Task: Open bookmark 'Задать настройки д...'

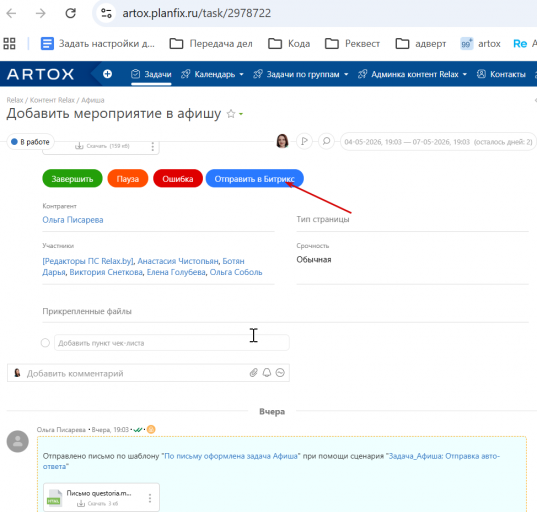Action: point(98,43)
